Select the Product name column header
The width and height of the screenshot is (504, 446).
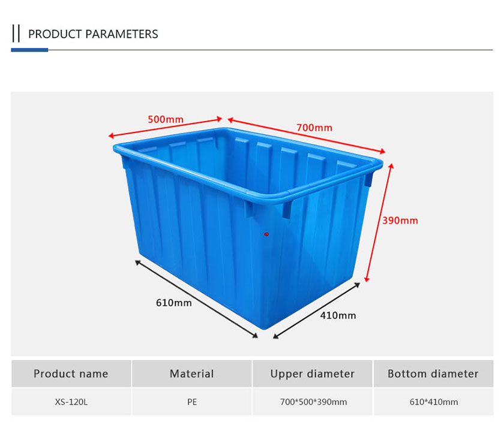pos(71,373)
